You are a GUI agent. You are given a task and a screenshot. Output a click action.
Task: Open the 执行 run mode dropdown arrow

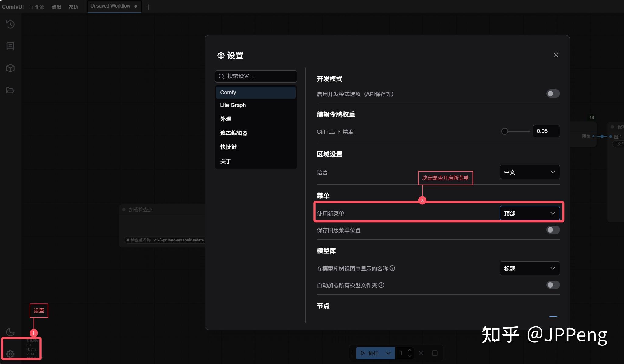pyautogui.click(x=388, y=353)
